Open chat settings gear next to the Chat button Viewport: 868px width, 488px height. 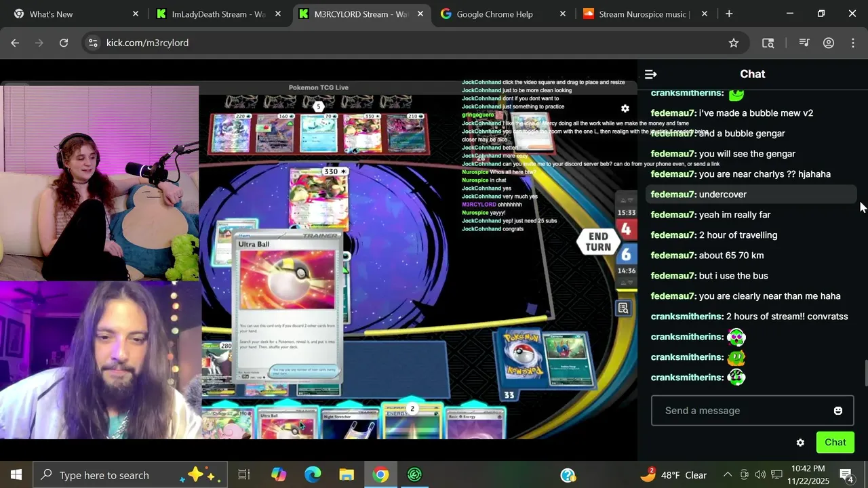[x=800, y=443]
